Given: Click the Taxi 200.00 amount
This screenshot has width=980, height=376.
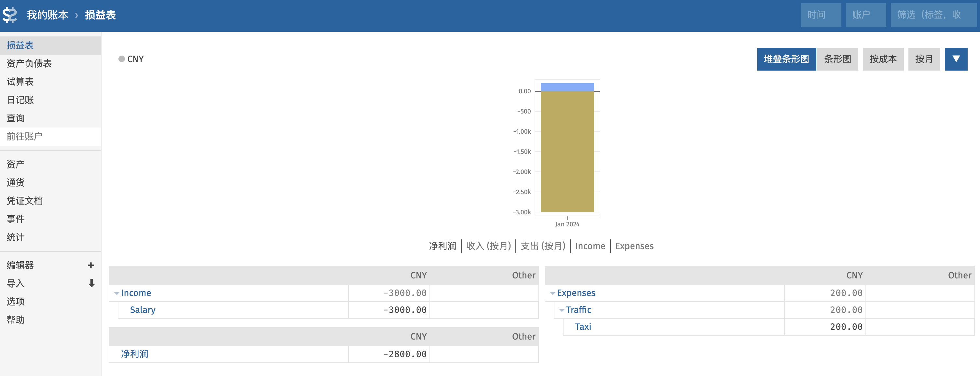Looking at the screenshot, I should point(846,327).
